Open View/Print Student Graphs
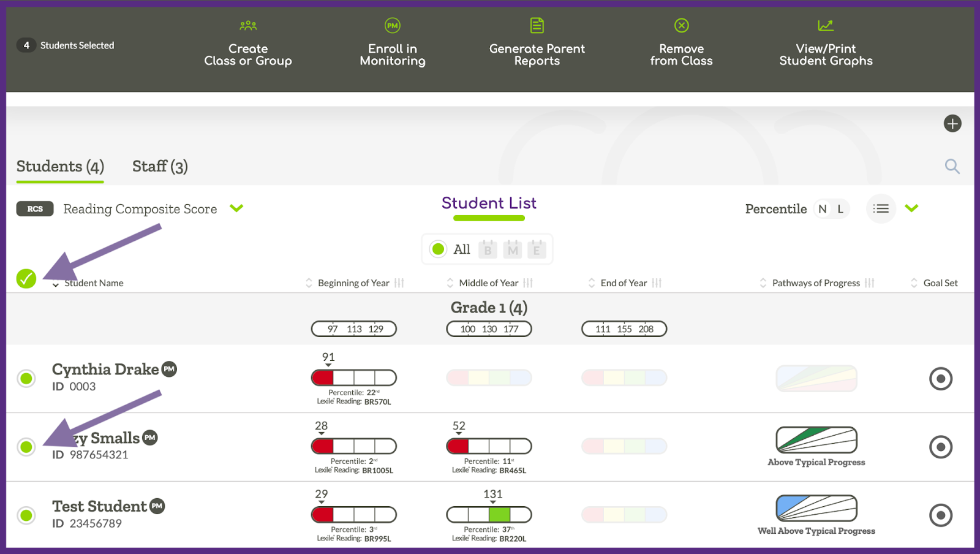The width and height of the screenshot is (980, 554). [x=825, y=43]
